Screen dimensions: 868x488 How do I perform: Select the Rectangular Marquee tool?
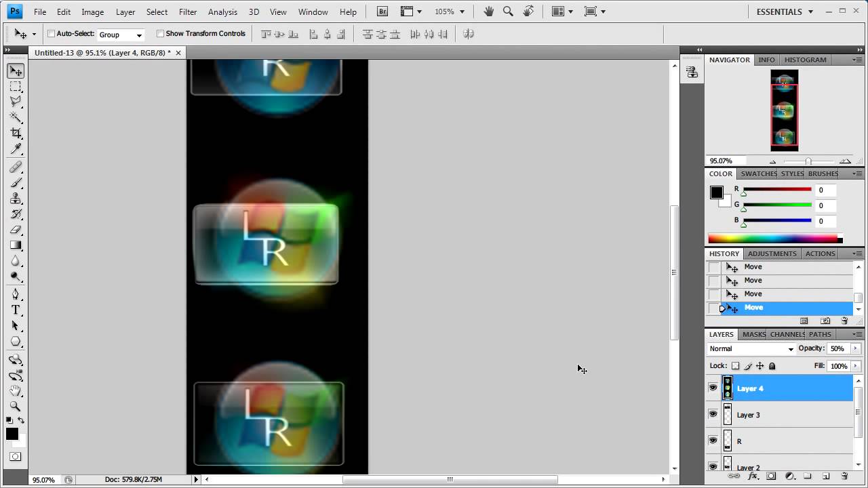pyautogui.click(x=16, y=87)
